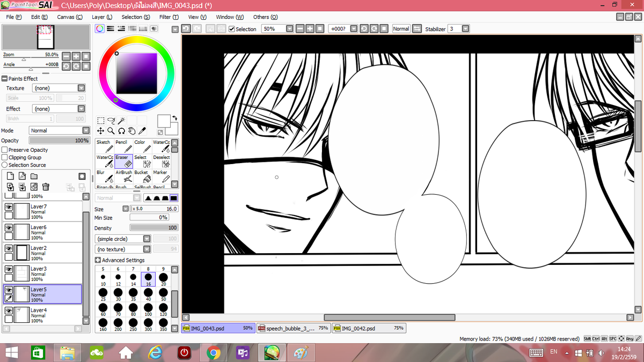Choose the Rotate view tool
The width and height of the screenshot is (644, 362).
121,130
